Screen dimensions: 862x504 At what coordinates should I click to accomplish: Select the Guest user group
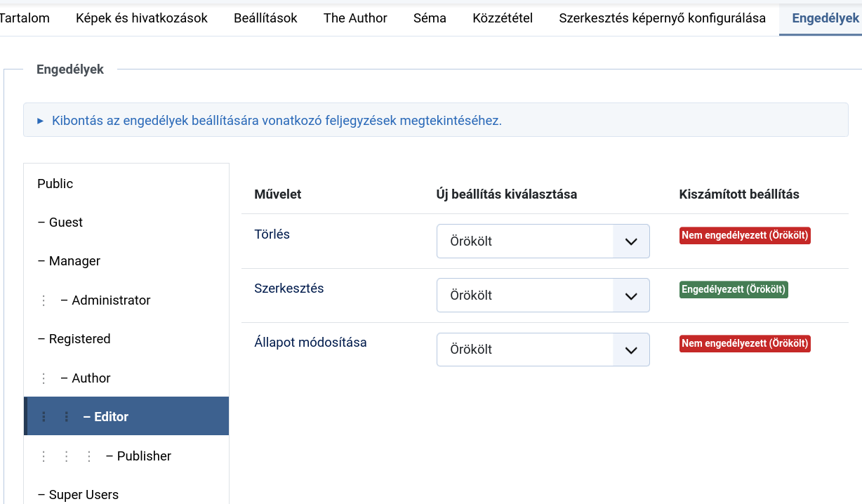(x=126, y=223)
